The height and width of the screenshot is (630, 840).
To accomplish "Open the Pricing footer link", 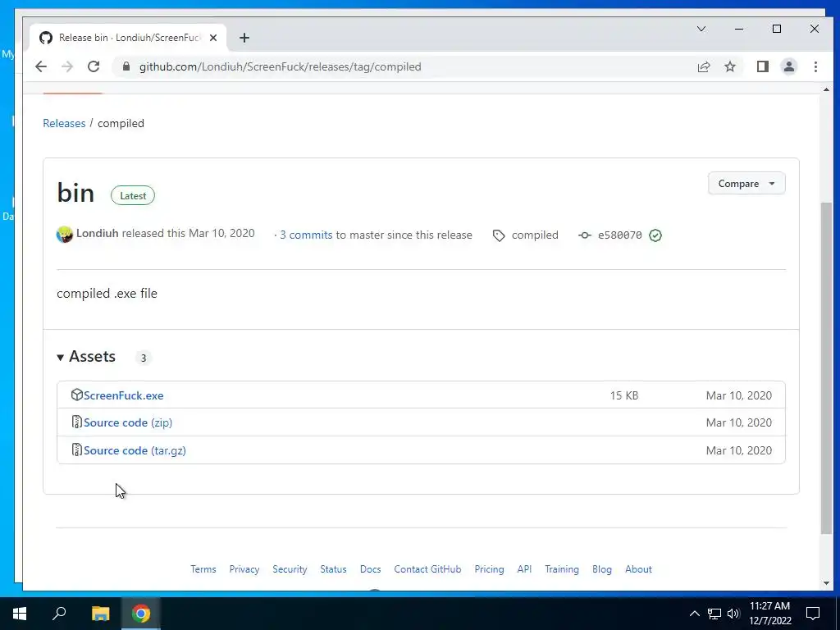I will [x=489, y=569].
